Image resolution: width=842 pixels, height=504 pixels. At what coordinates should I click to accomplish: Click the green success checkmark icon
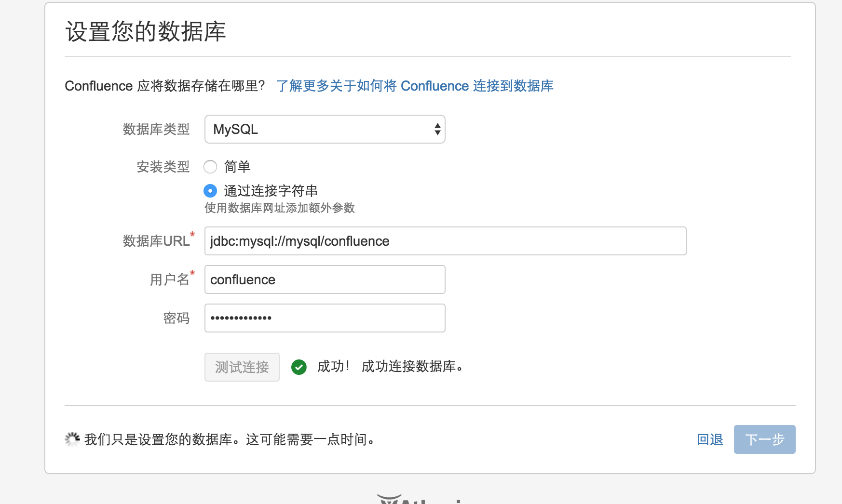click(299, 367)
